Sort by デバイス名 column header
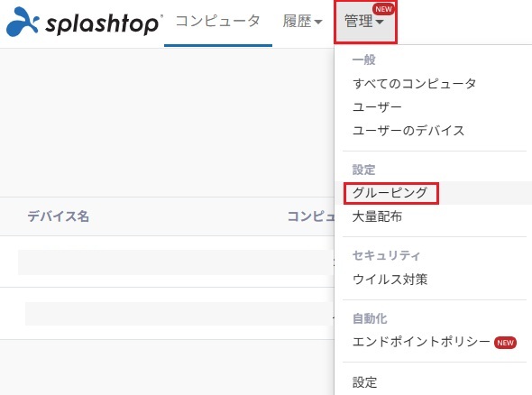This screenshot has width=532, height=395. (x=58, y=216)
